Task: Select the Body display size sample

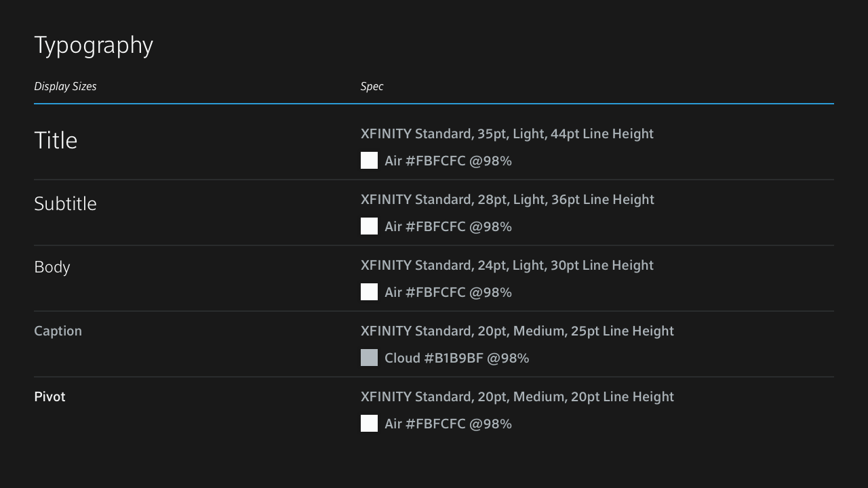Action: [52, 267]
